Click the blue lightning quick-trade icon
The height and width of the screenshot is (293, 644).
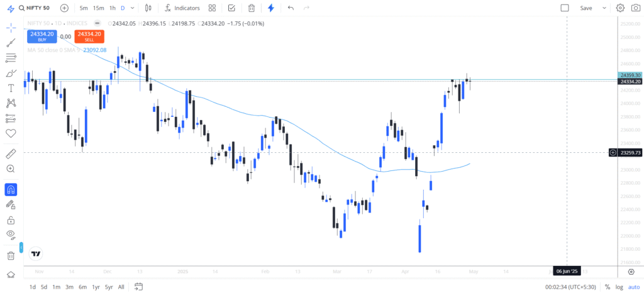tap(270, 8)
